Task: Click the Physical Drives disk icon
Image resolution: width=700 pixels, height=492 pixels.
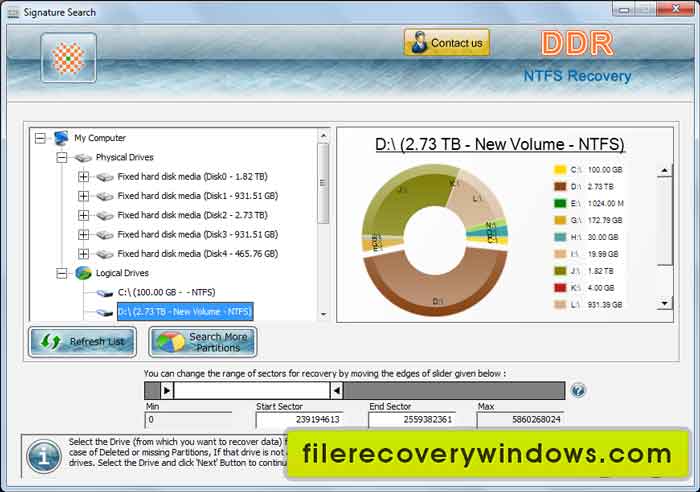Action: point(83,158)
